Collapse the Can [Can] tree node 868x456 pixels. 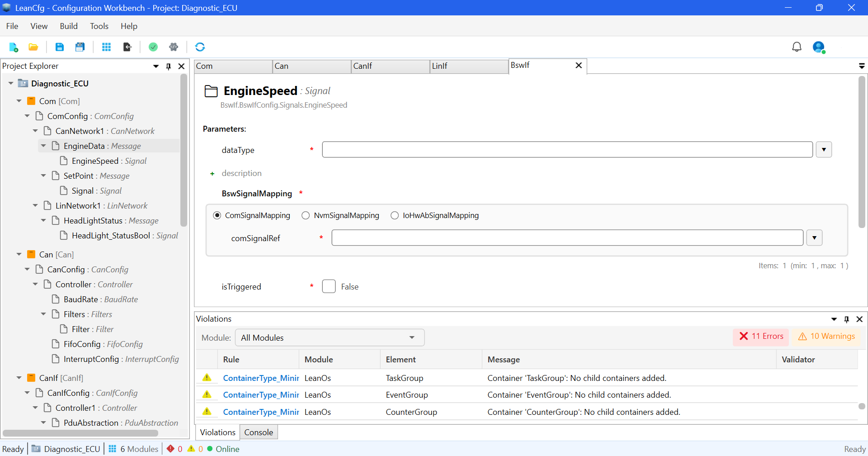coord(19,255)
